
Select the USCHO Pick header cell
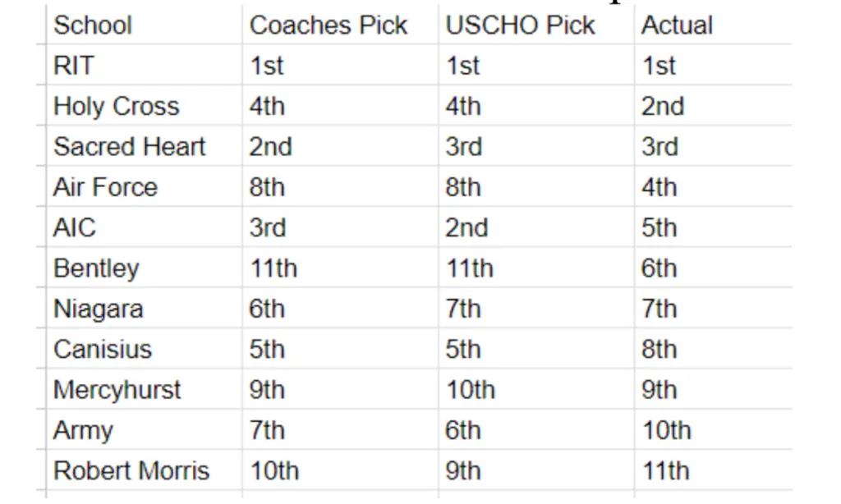click(x=536, y=25)
